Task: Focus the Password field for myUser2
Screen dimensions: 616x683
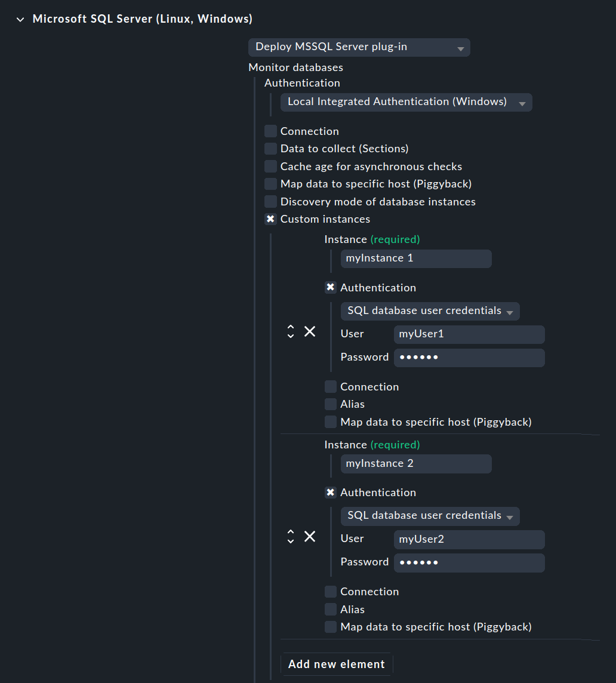Action: (x=469, y=563)
